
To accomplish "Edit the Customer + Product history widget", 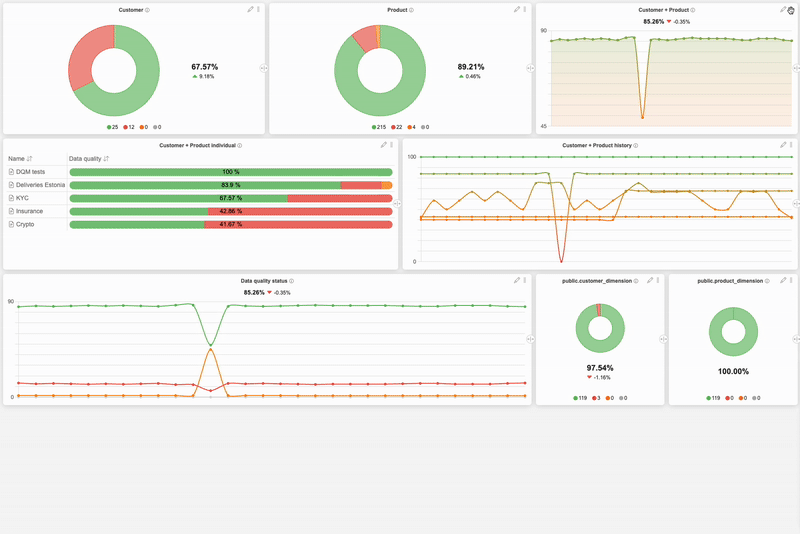I will pyautogui.click(x=783, y=145).
